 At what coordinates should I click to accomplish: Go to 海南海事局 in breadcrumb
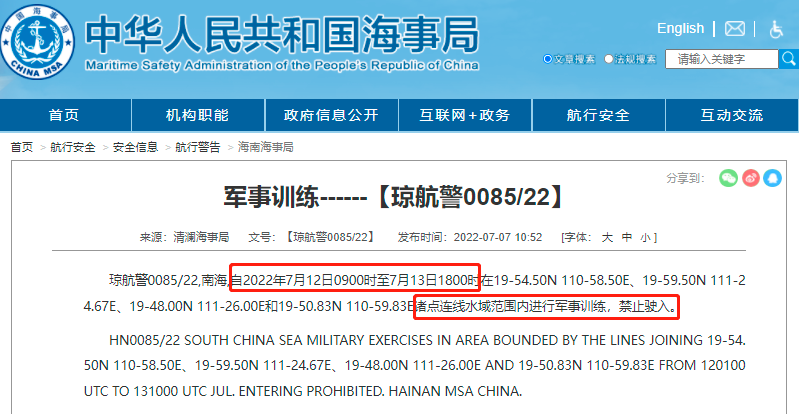(266, 148)
